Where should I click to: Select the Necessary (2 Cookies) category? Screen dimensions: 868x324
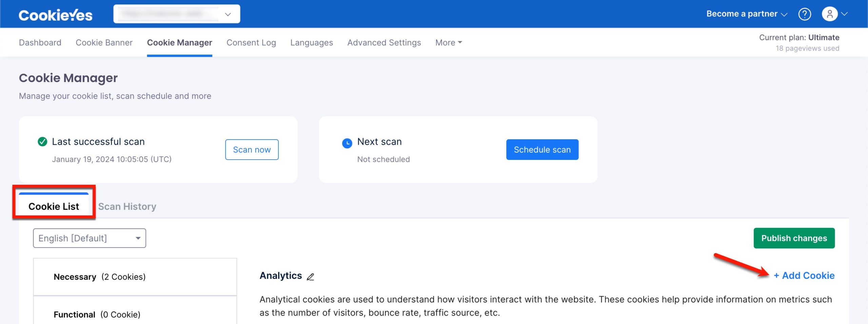(135, 277)
